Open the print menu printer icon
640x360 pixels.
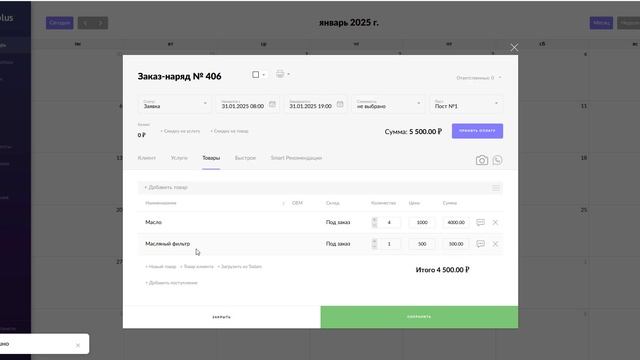(280, 74)
